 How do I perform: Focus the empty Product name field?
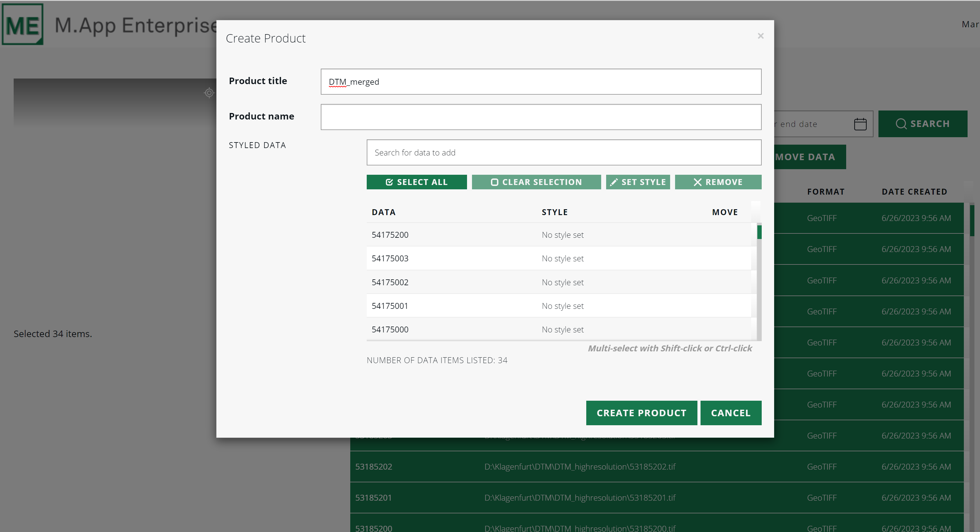coord(541,117)
